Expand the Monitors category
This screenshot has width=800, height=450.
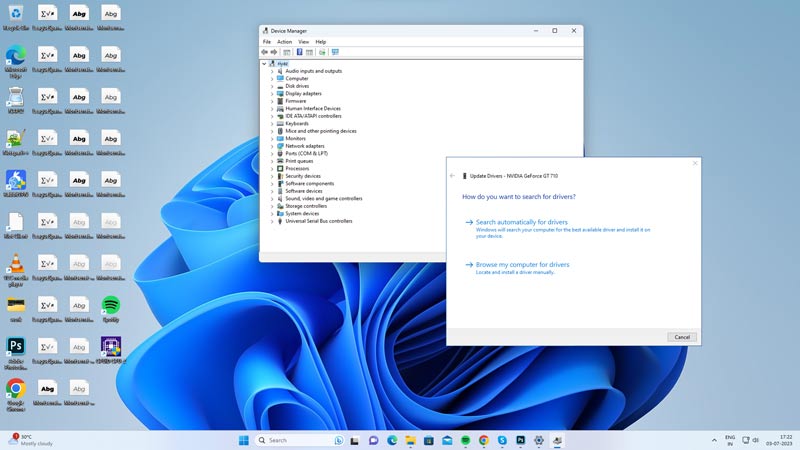click(x=272, y=139)
